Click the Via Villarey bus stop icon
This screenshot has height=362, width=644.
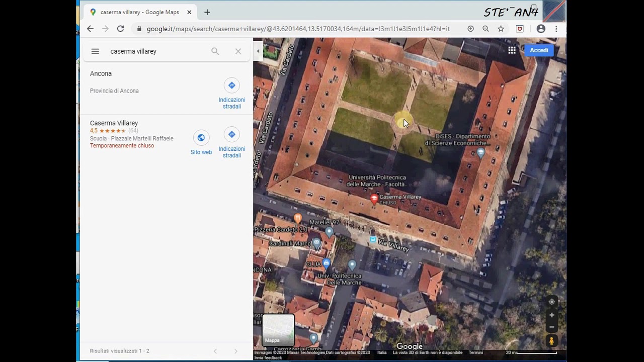point(373,240)
